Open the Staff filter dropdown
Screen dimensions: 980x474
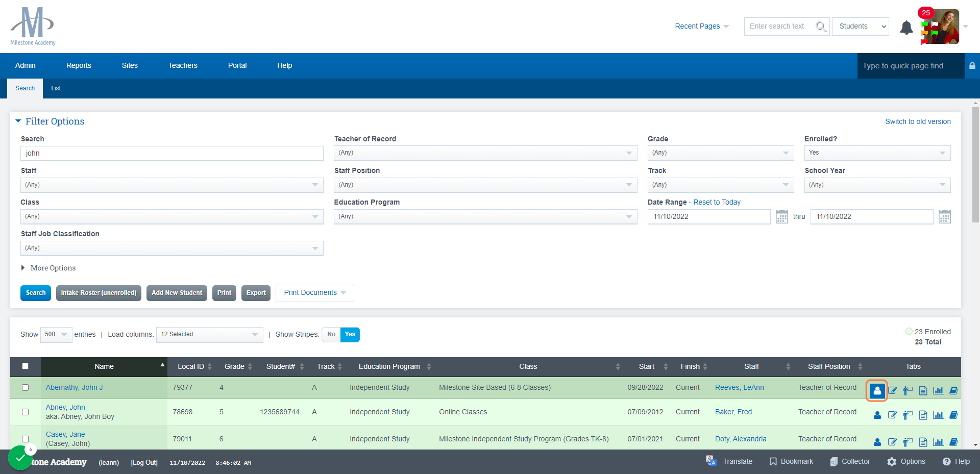(x=172, y=185)
